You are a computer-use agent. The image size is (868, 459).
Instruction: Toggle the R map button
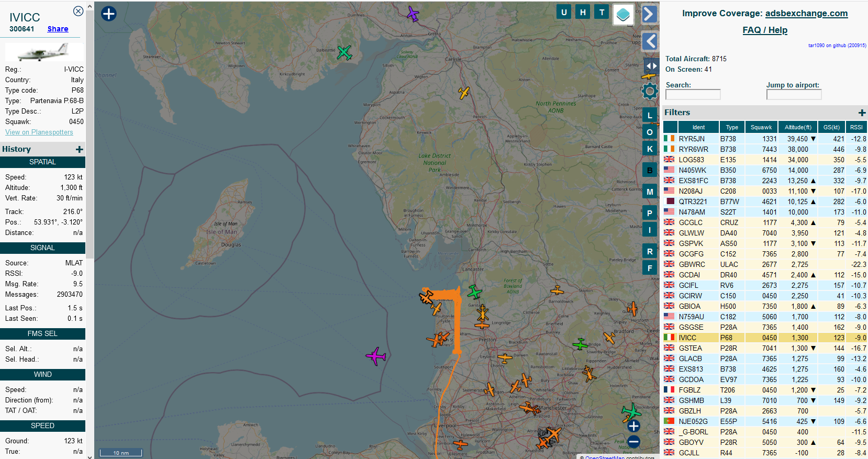click(x=650, y=251)
